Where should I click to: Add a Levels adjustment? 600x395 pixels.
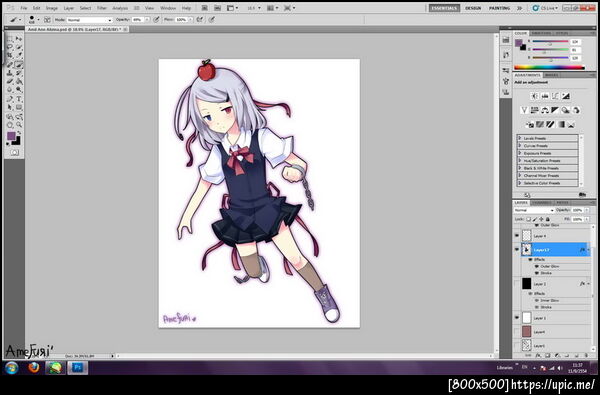coord(545,96)
